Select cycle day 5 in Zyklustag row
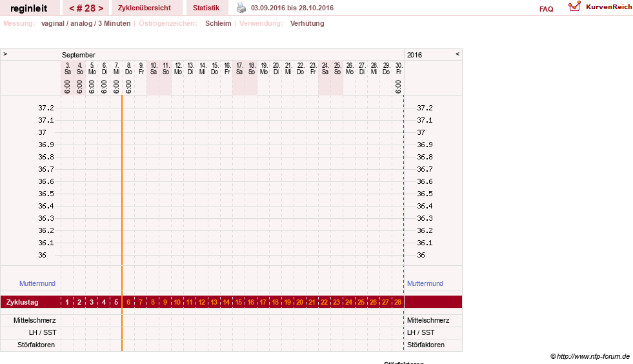This screenshot has width=633, height=364. [x=116, y=302]
